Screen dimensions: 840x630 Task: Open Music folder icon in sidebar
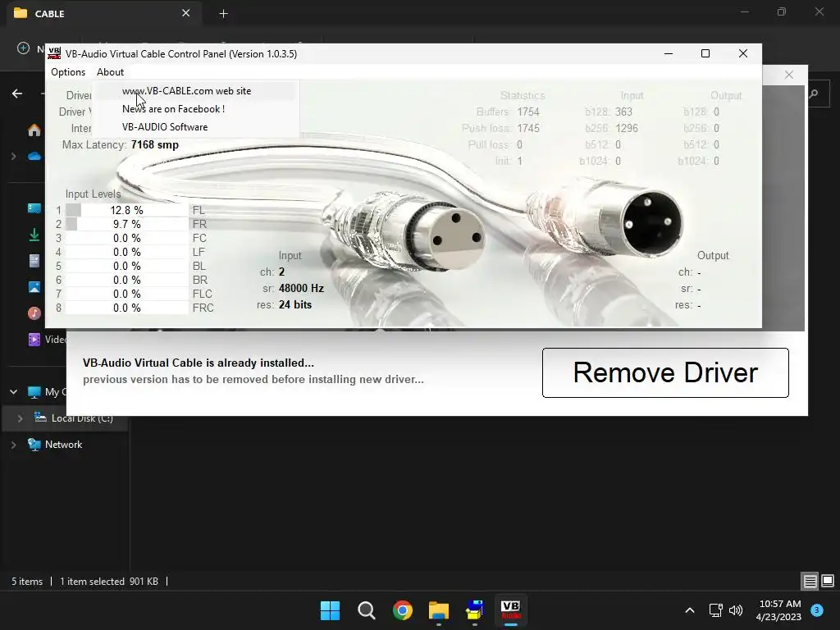(x=34, y=313)
